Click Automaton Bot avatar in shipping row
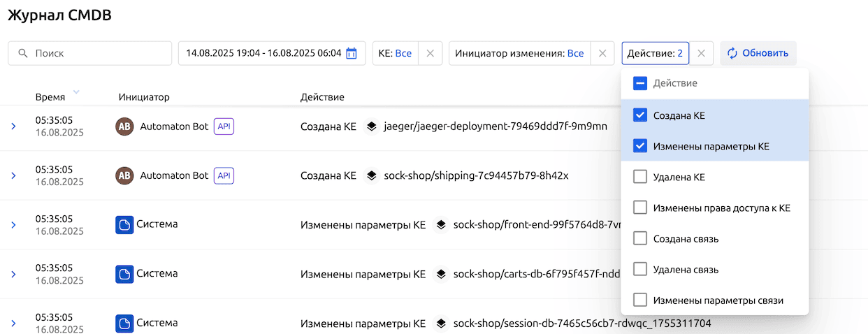Screen dimensions: 868x334 tap(124, 175)
